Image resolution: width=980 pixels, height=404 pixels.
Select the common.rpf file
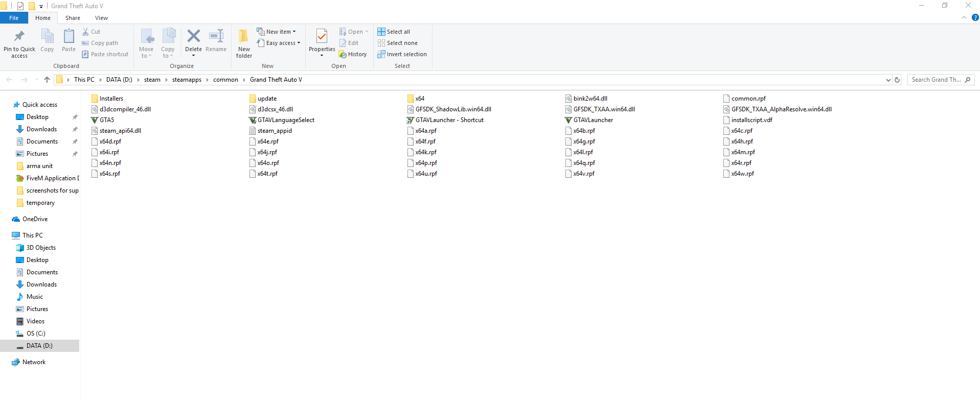pos(744,99)
